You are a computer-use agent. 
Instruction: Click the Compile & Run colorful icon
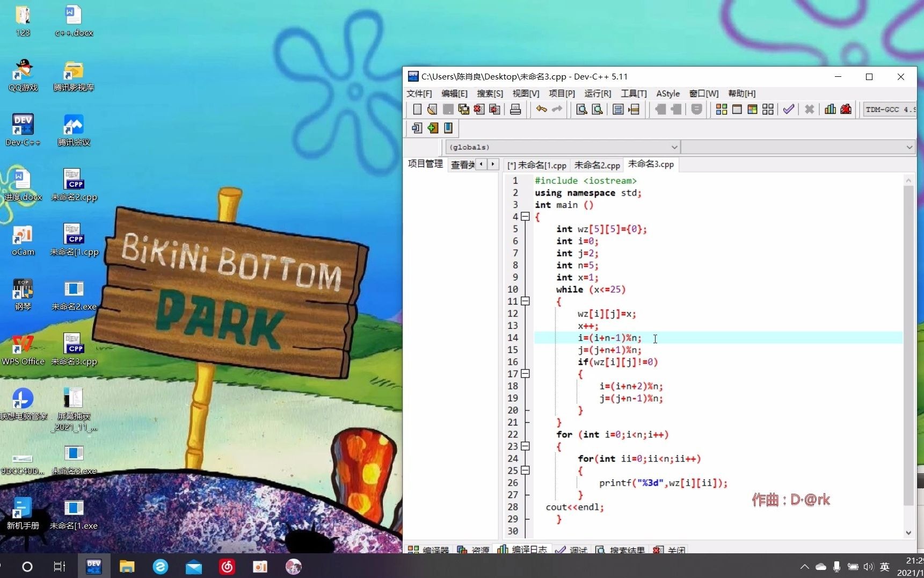753,110
